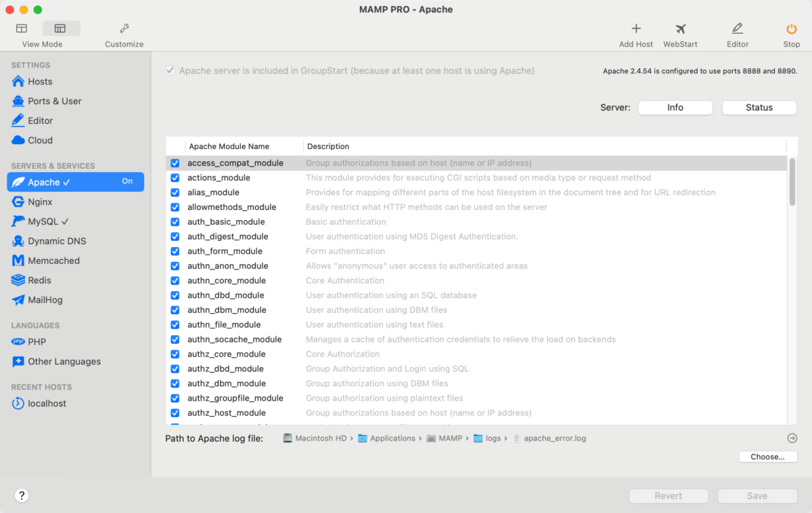Click the Server Info button

[675, 108]
